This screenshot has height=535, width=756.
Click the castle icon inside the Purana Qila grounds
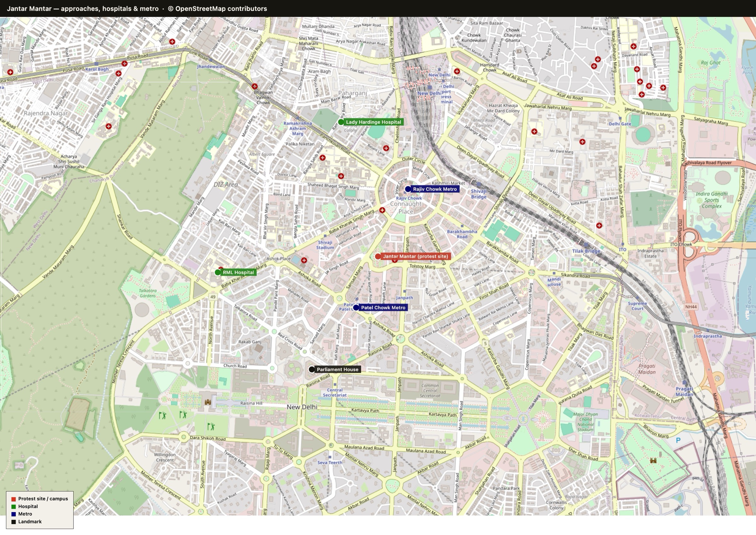pyautogui.click(x=654, y=461)
